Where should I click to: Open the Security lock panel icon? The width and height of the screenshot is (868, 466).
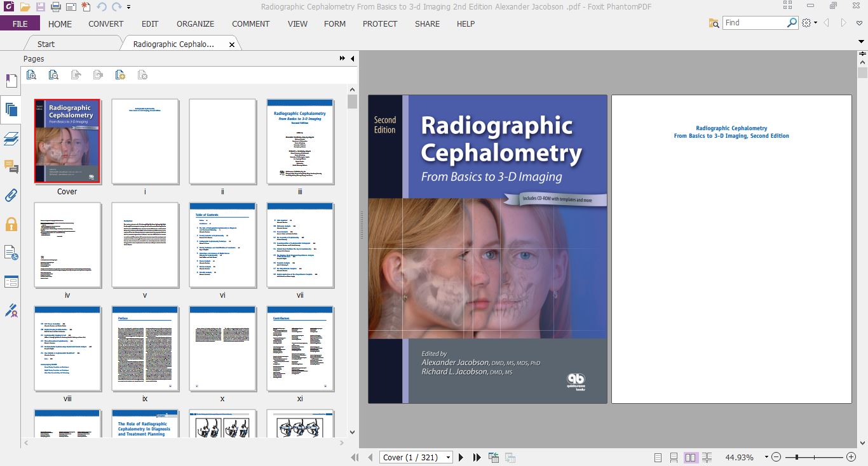click(x=11, y=224)
